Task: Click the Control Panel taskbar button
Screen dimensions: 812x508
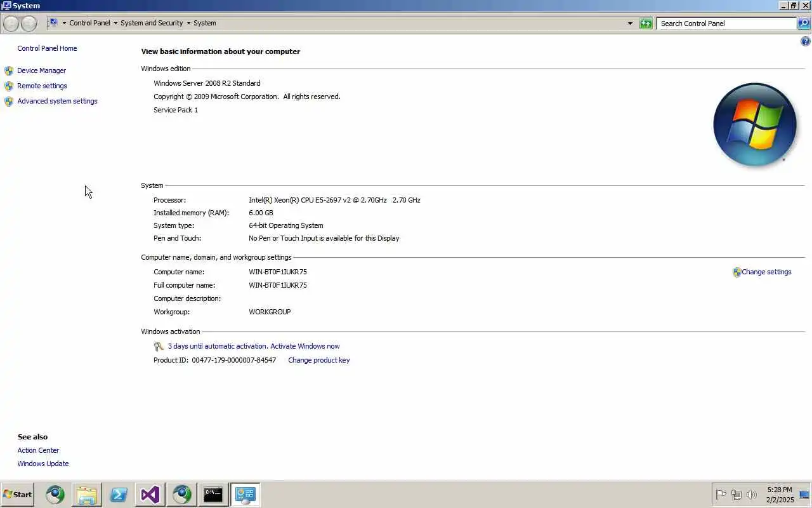Action: (x=245, y=494)
